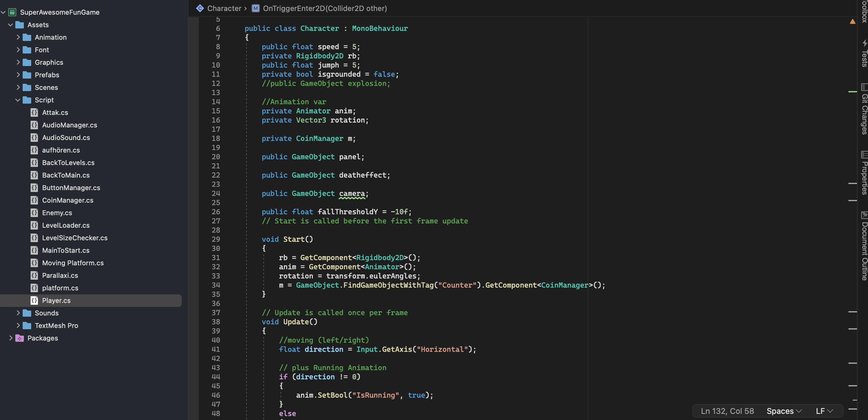
Task: Click the Ln 132, Col 58 position indicator
Action: 727,411
